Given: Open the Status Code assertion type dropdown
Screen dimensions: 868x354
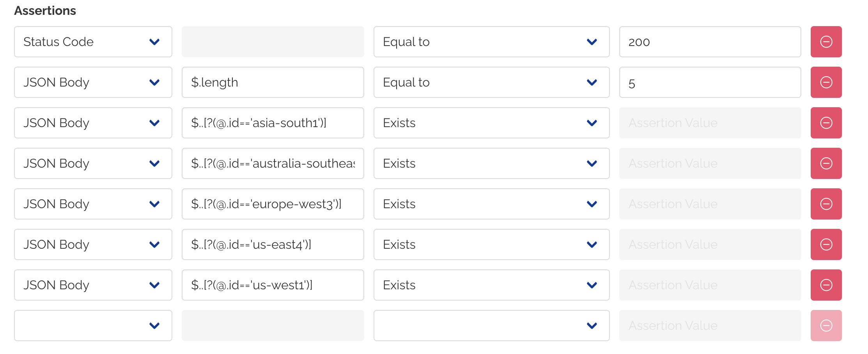Looking at the screenshot, I should click(x=155, y=42).
